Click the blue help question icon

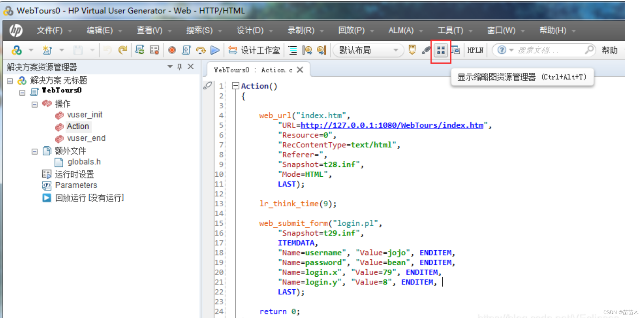click(x=501, y=50)
